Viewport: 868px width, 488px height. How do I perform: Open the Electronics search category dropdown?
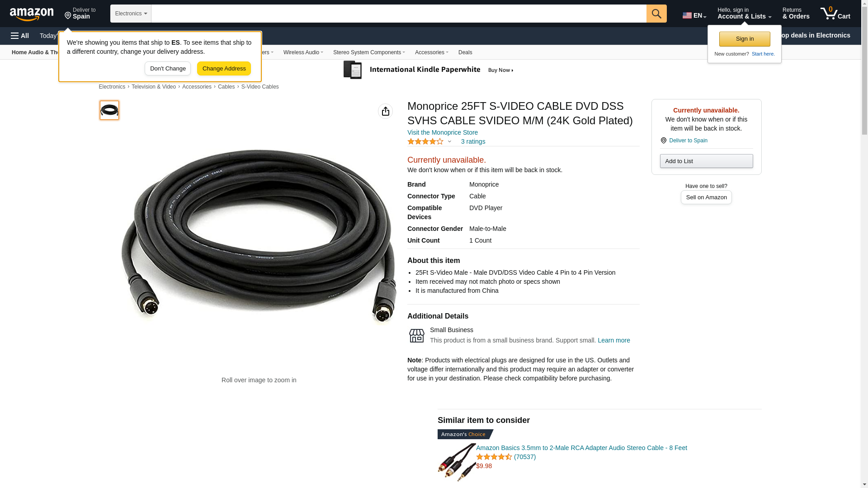pos(131,14)
